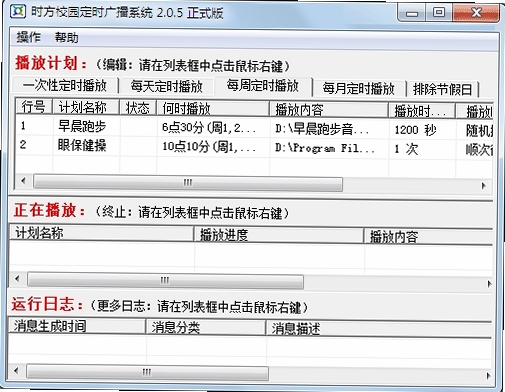Click the 消息描述 column header
The image size is (505, 392).
point(379,329)
